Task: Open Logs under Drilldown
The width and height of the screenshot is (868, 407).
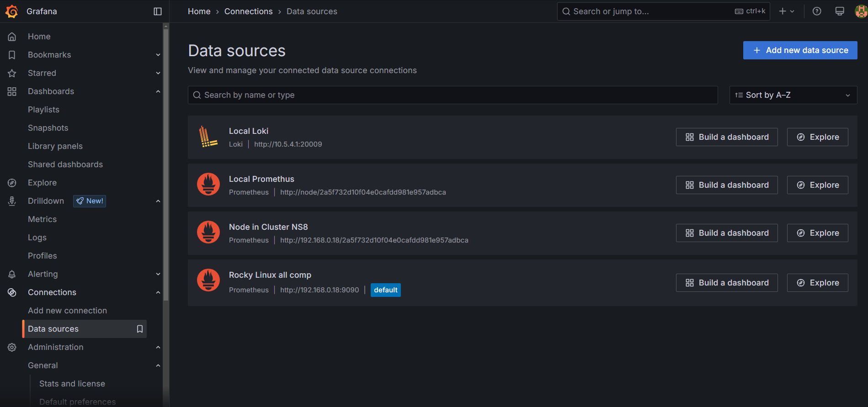Action: click(37, 238)
